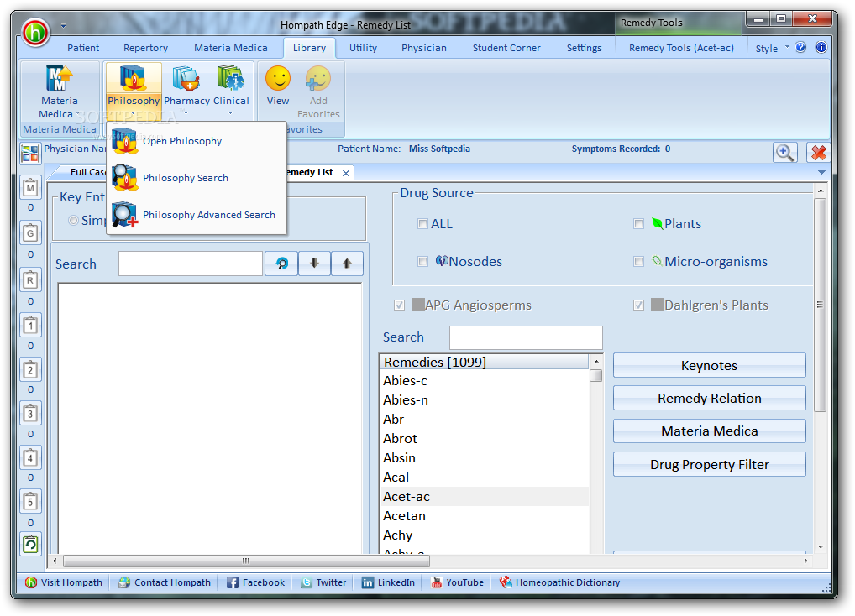Click clipboard number 2 sidebar icon
The width and height of the screenshot is (855, 616).
(30, 370)
